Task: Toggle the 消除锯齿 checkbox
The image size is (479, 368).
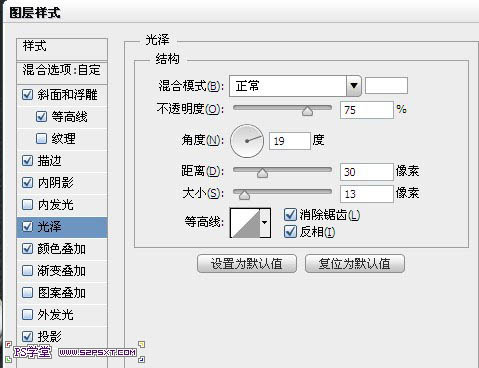Action: click(x=290, y=215)
